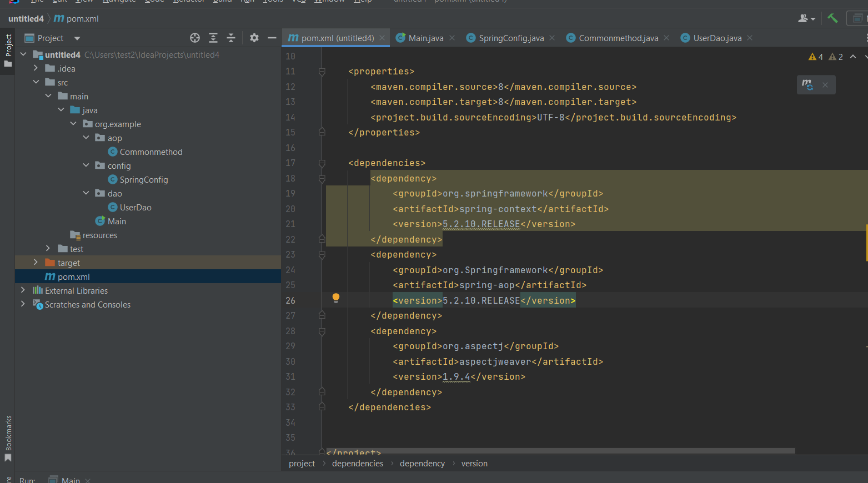868x483 pixels.
Task: Click the Collapse All icon in Project panel
Action: point(231,38)
